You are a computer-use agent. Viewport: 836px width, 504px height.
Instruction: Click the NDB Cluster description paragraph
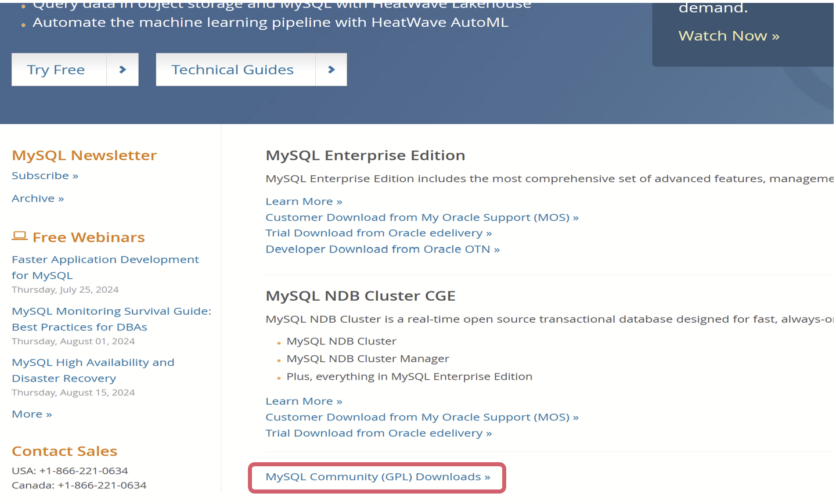[549, 319]
